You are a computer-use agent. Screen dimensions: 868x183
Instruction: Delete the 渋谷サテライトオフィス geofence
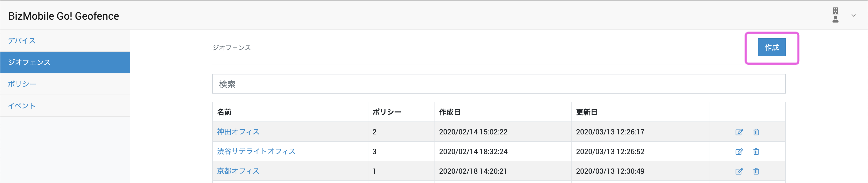pos(756,152)
